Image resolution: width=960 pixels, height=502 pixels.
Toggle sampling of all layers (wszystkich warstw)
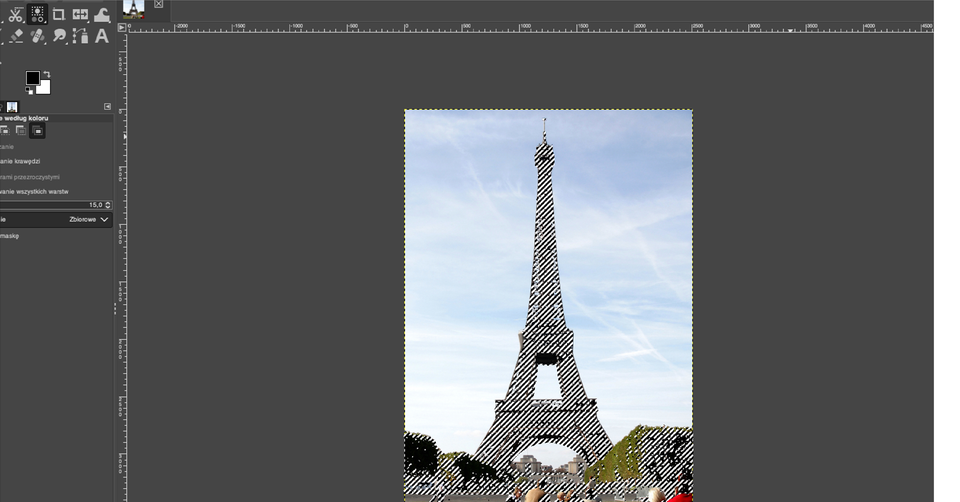tap(35, 191)
